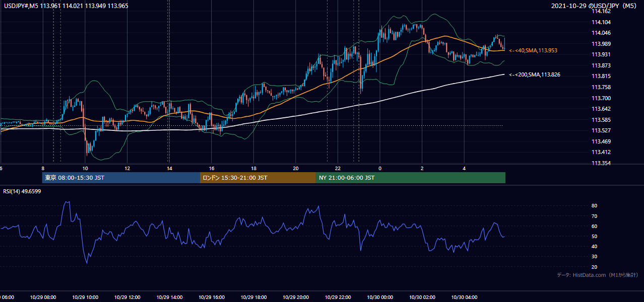This screenshot has width=644, height=302.
Task: Click the 10/30 02:00 time axis label
Action: pyautogui.click(x=422, y=297)
